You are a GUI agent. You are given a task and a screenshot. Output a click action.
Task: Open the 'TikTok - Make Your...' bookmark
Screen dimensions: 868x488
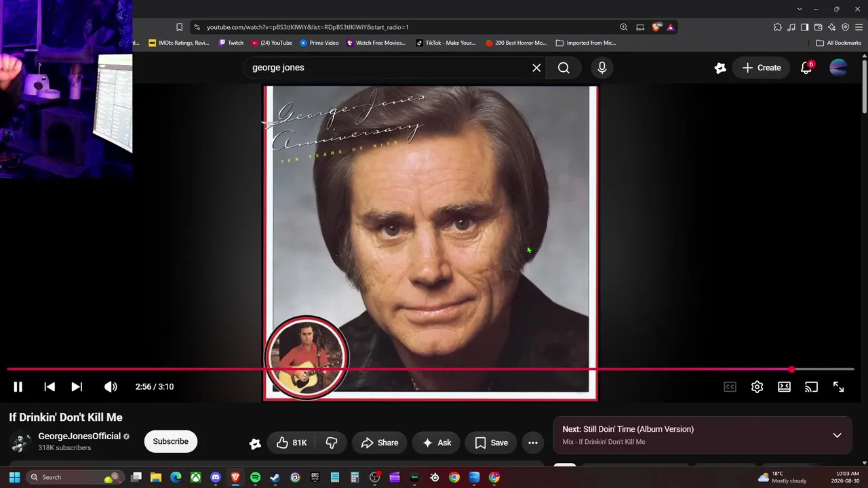446,43
